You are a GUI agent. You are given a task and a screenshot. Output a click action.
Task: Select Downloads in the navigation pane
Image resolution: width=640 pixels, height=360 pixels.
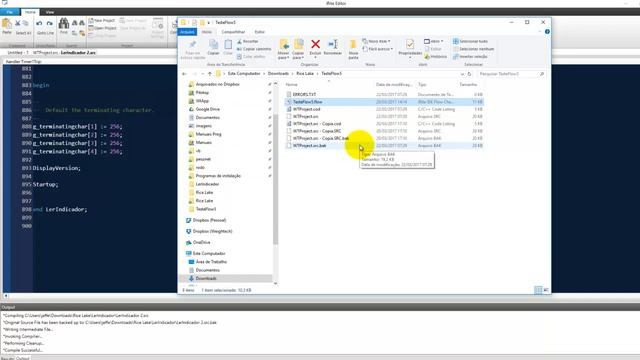[x=206, y=278]
